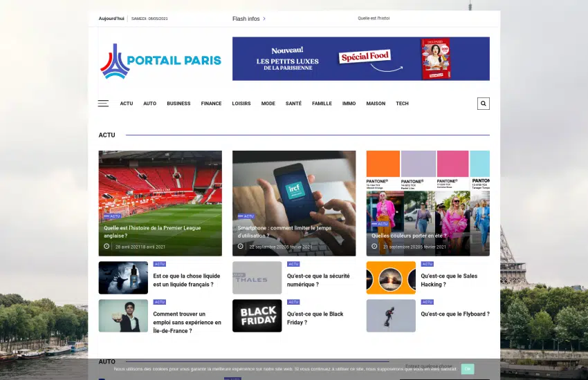The image size is (588, 380).
Task: Open the emploi sans expérience article link
Action: tap(187, 323)
